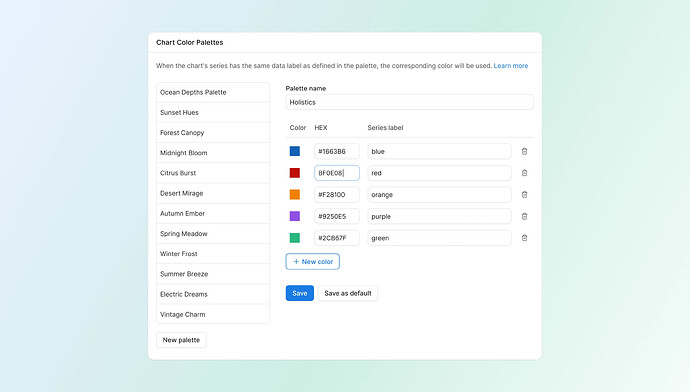690x392 pixels.
Task: Click the 'Palette name' label
Action: [x=306, y=88]
